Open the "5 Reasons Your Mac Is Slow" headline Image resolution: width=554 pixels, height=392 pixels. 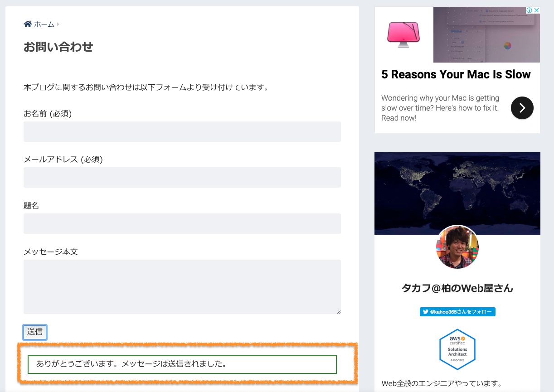456,75
